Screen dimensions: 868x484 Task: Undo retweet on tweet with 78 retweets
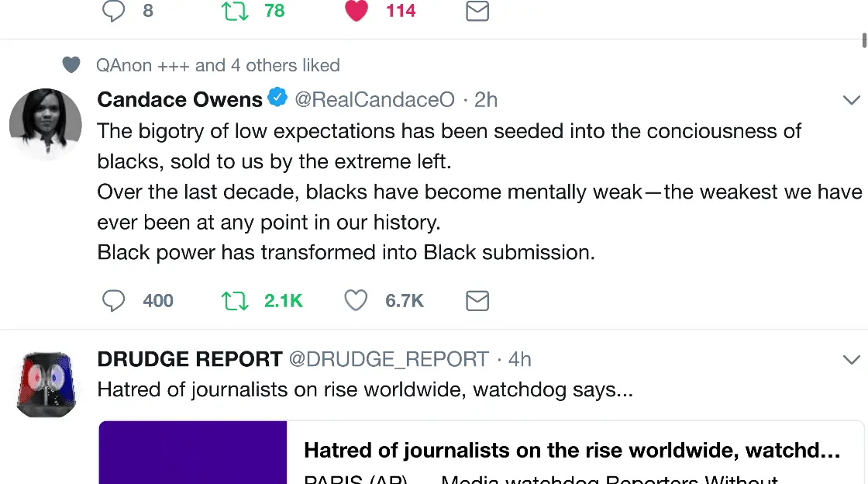[x=235, y=11]
